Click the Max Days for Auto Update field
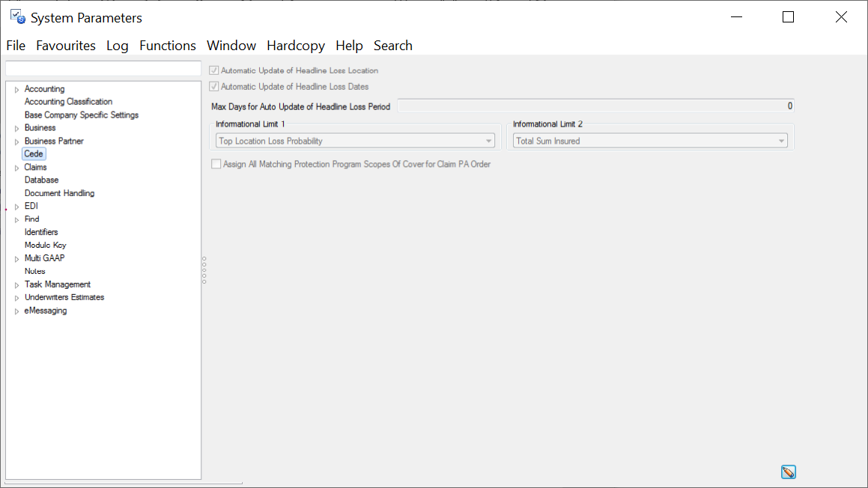Image resolution: width=868 pixels, height=488 pixels. coord(595,106)
